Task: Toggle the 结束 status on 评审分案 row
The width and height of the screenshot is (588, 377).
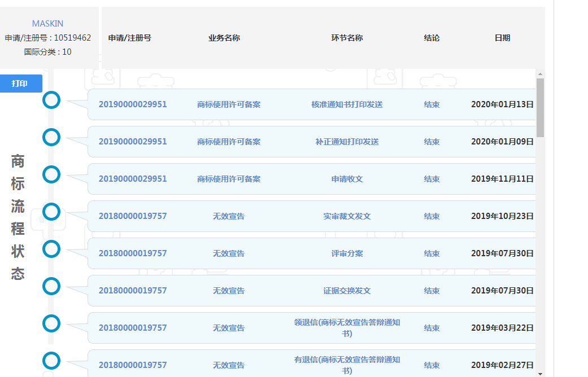Action: coord(432,253)
